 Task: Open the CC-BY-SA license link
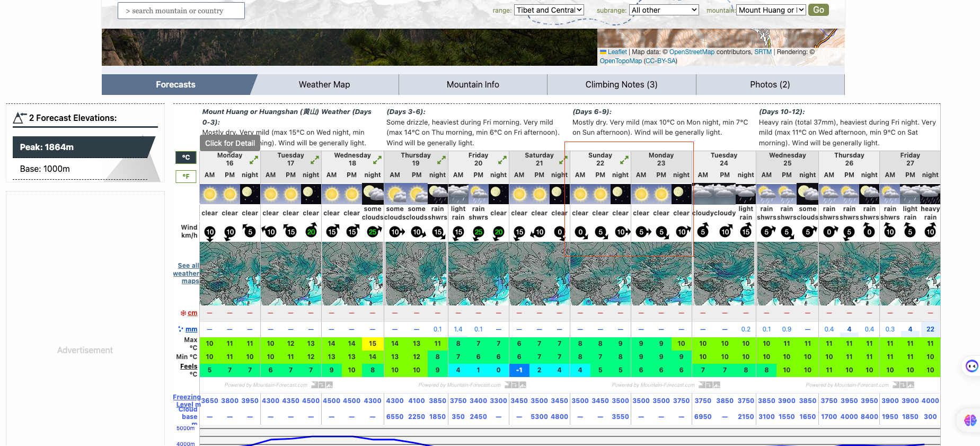click(660, 61)
